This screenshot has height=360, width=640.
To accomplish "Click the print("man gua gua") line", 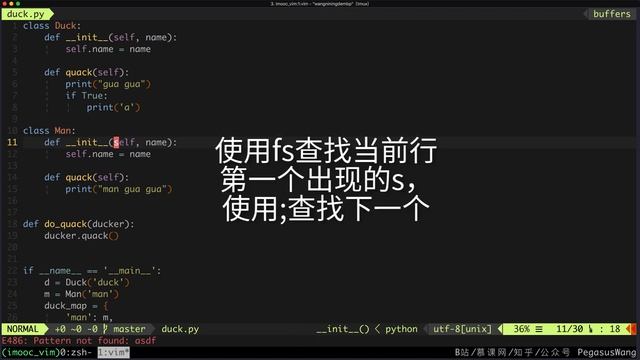I will pos(118,189).
